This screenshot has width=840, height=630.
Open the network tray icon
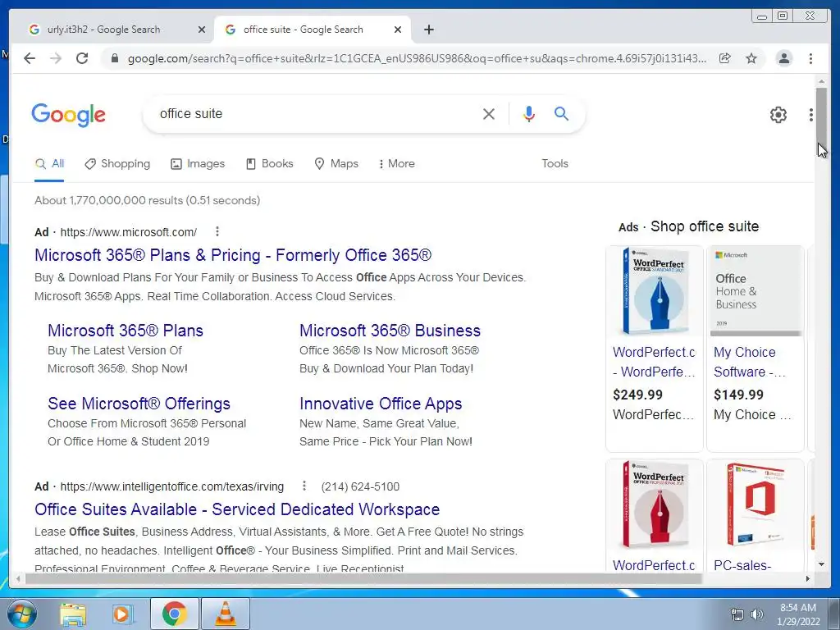737,614
